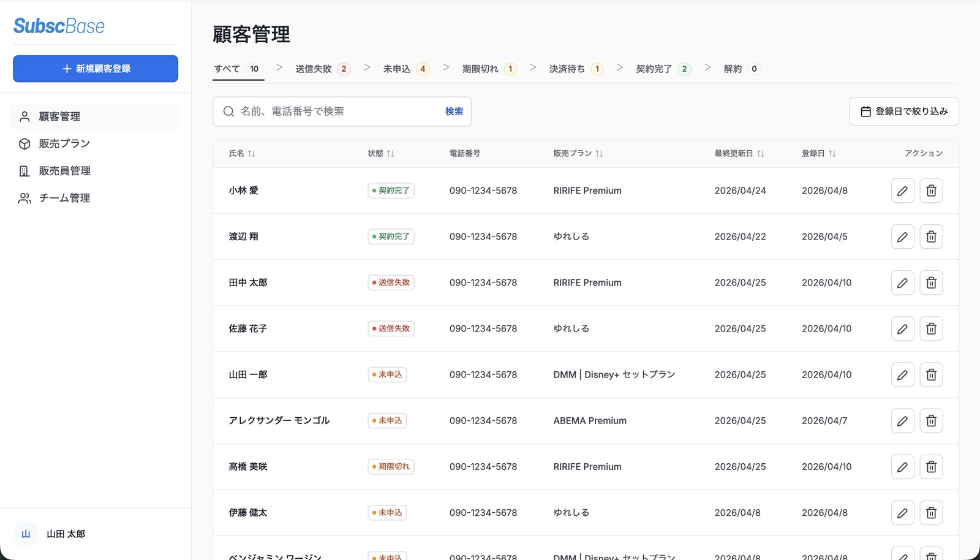Sort by 最終更新日 column header

tap(739, 153)
